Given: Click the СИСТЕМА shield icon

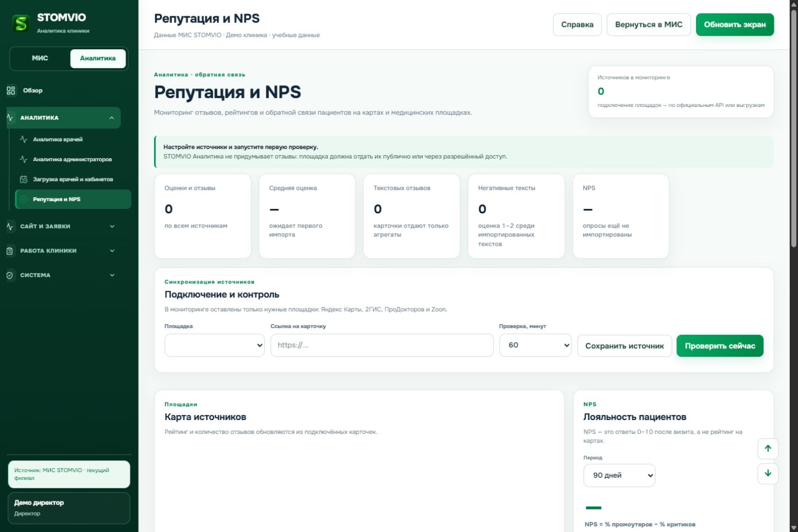Looking at the screenshot, I should tap(10, 276).
